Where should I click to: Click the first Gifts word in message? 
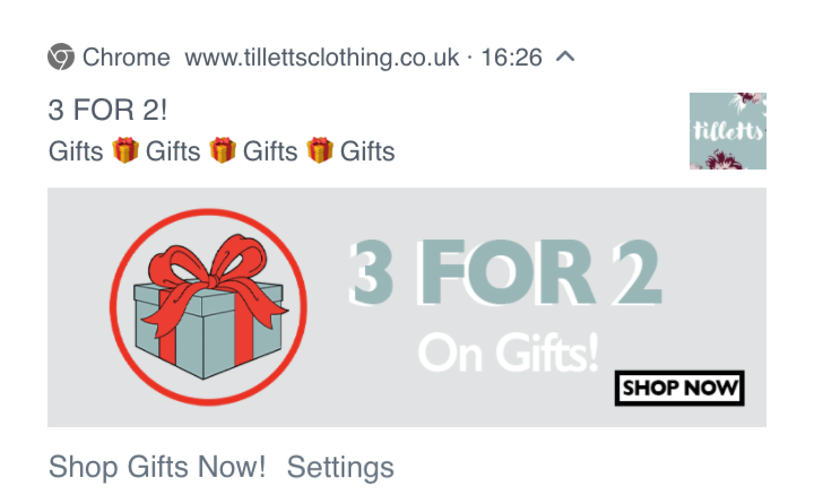76,151
